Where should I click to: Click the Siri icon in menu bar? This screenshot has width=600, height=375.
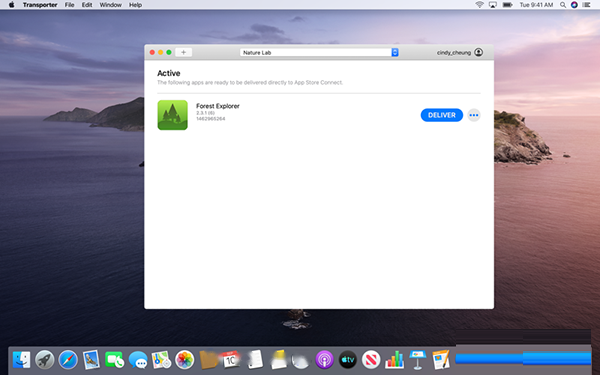click(x=574, y=5)
